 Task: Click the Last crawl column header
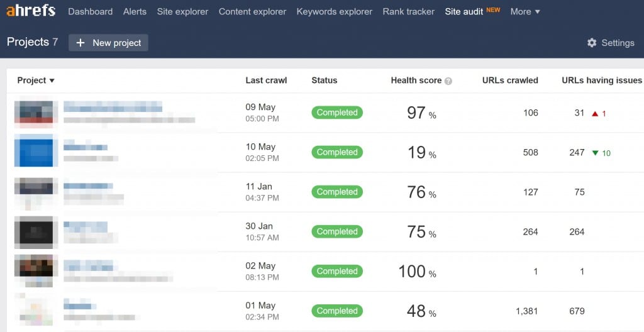[266, 80]
